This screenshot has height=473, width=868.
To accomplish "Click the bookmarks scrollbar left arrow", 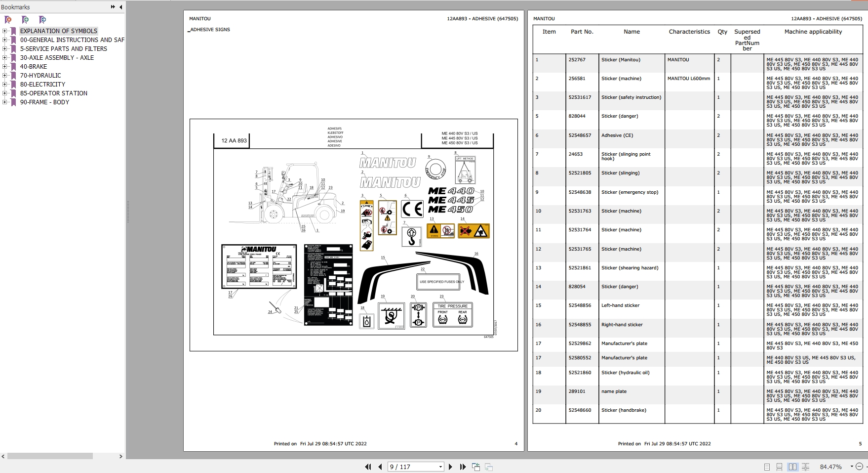I will pyautogui.click(x=3, y=456).
